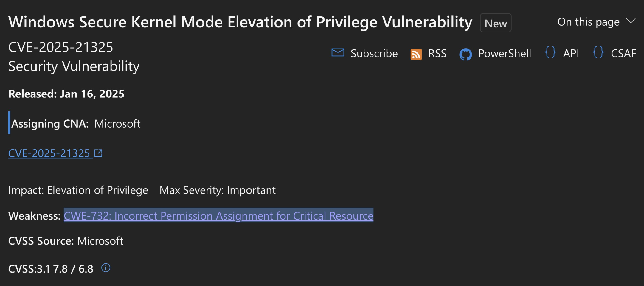Click the CSAF curly braces icon
Image resolution: width=644 pixels, height=286 pixels.
tap(598, 52)
